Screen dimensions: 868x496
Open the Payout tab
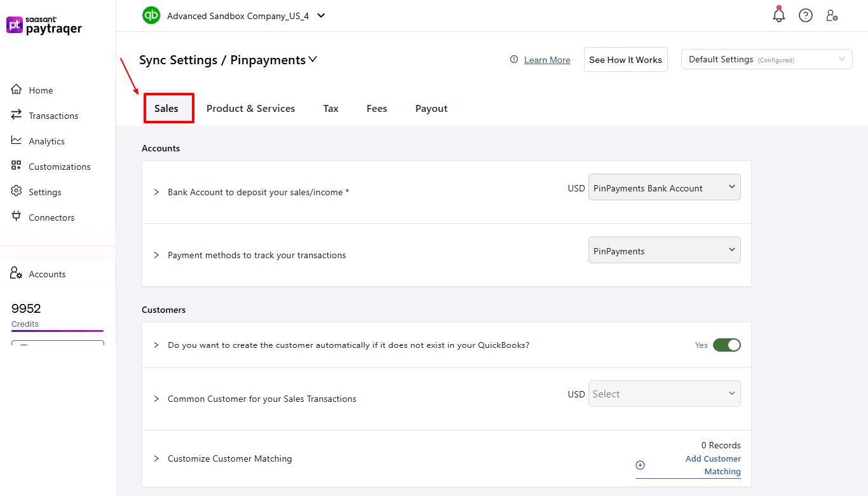tap(431, 108)
